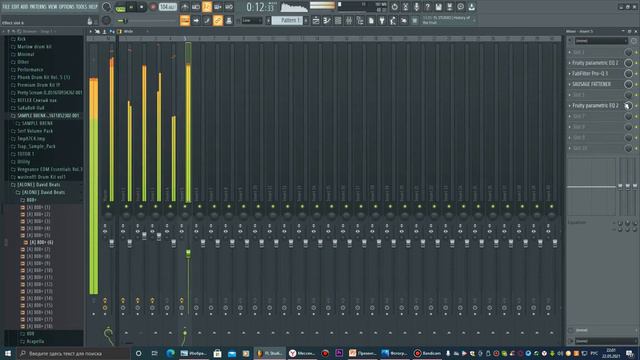The width and height of the screenshot is (640, 360).
Task: Click the plus button beside Pattern 1
Action: tap(306, 20)
